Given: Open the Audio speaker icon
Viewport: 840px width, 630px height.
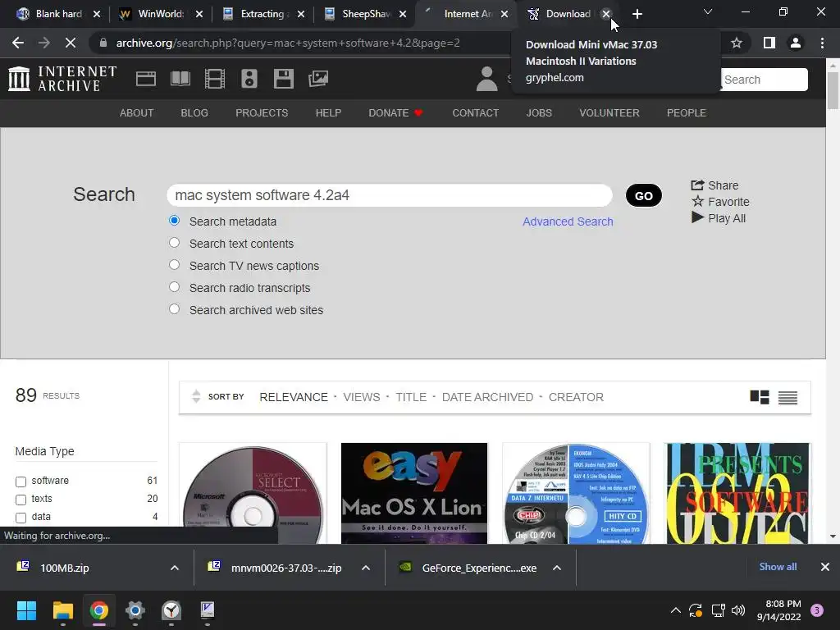Looking at the screenshot, I should (249, 79).
